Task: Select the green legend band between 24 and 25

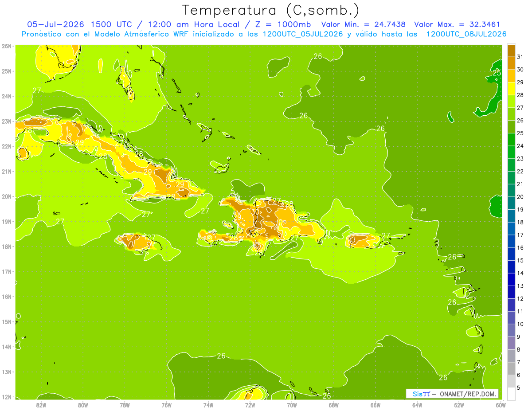Action: coord(511,140)
